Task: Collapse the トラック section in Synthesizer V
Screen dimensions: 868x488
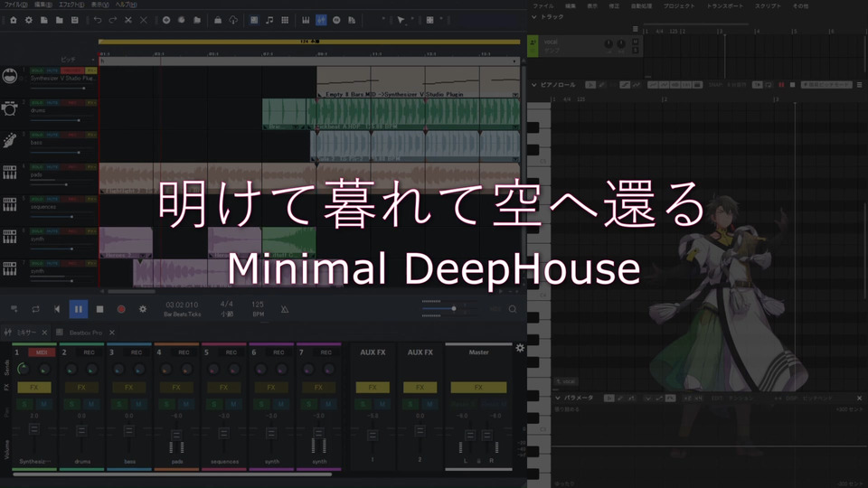Action: tap(534, 17)
